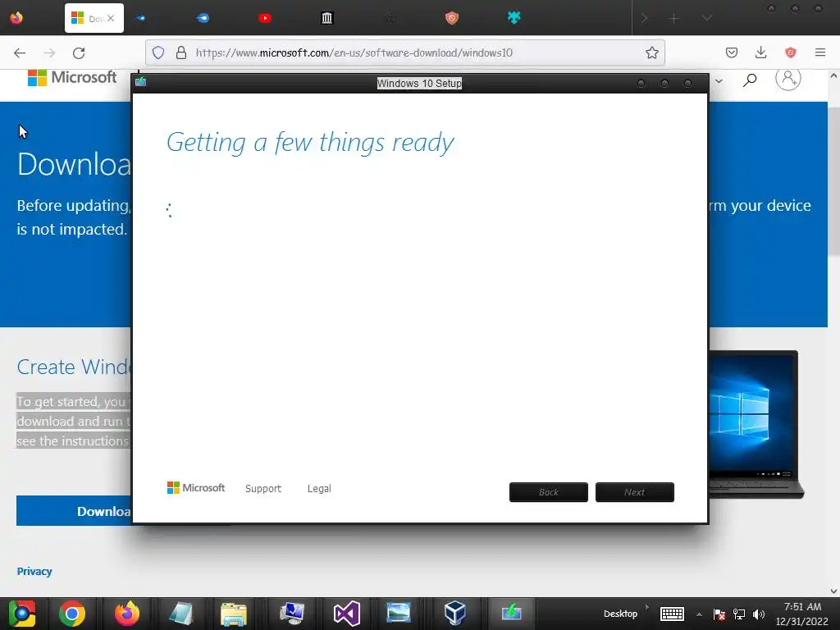Click Microsoft logo in Setup footer
The image size is (840, 630).
point(195,487)
